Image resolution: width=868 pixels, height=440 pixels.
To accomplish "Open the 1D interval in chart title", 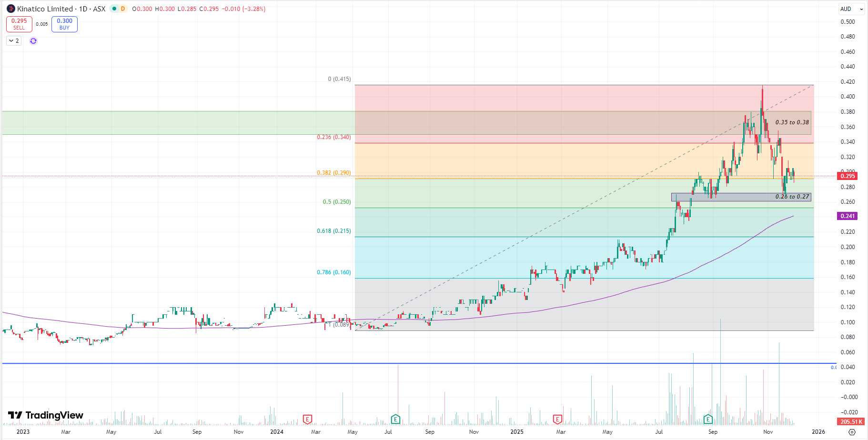I will (x=83, y=9).
